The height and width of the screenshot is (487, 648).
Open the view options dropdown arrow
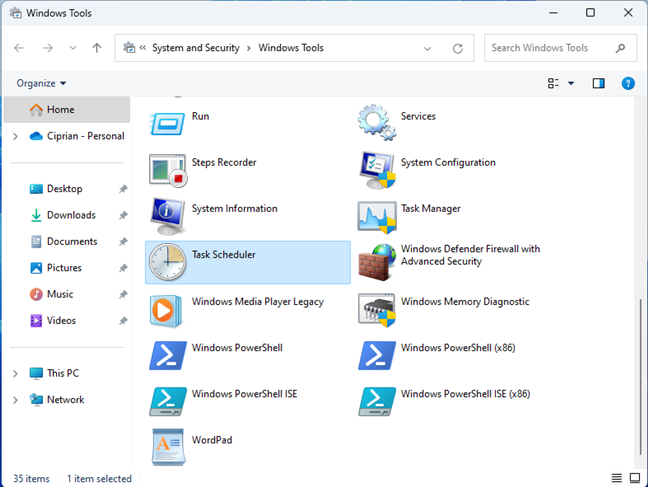coord(571,83)
